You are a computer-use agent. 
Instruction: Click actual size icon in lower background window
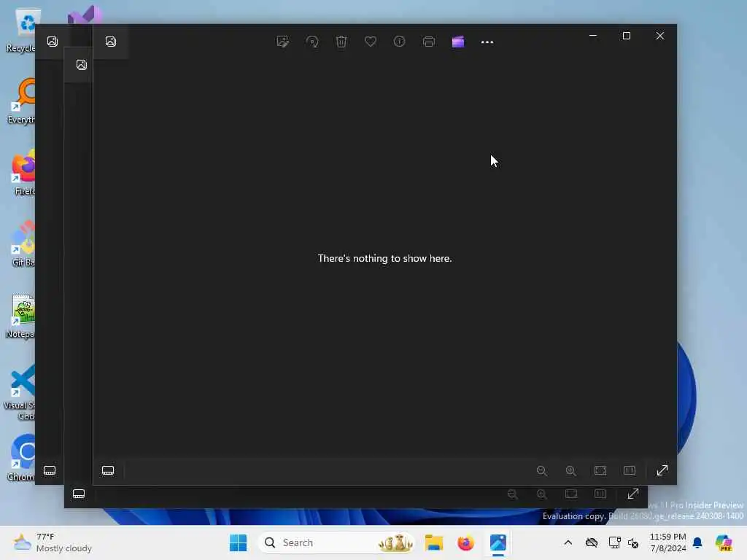(x=600, y=494)
